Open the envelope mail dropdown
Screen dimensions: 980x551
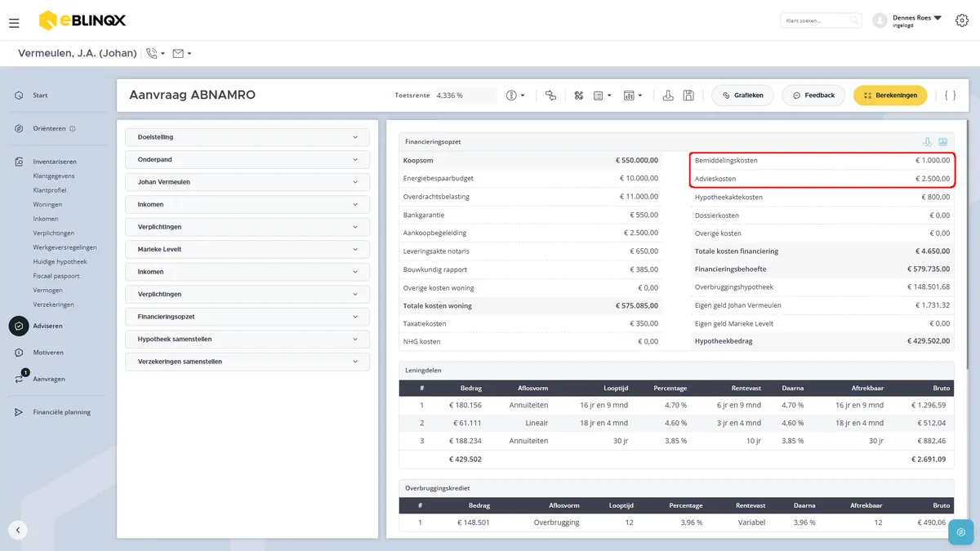(182, 54)
